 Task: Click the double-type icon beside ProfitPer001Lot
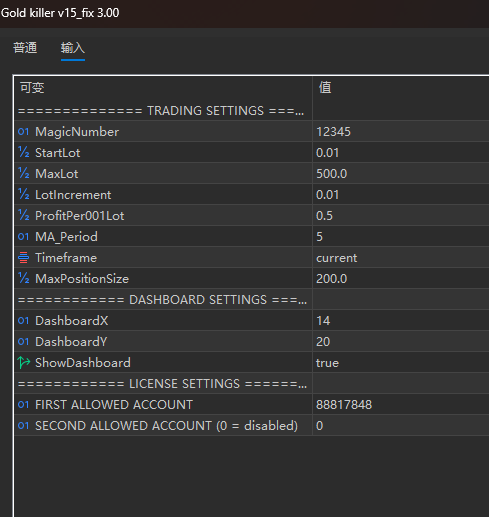point(24,216)
